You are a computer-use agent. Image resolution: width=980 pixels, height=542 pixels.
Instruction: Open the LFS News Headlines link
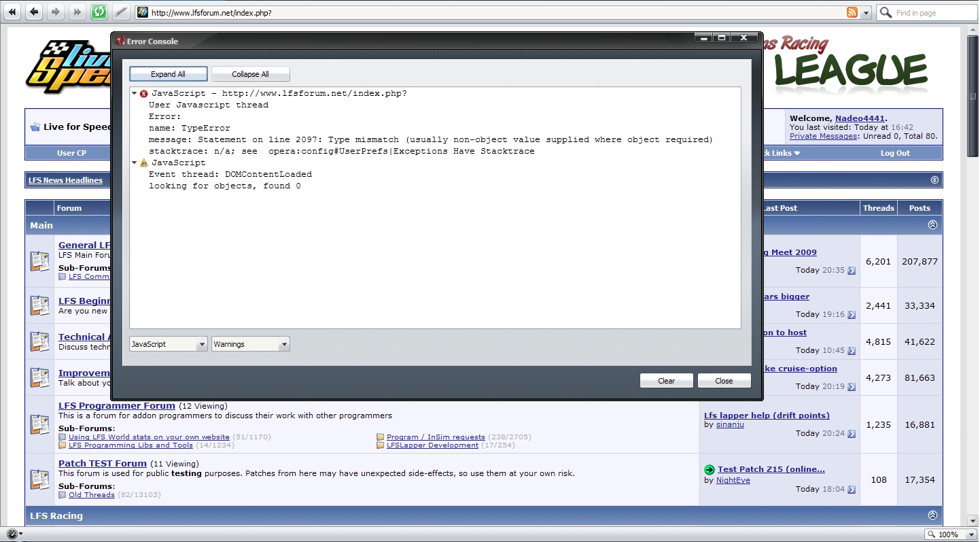pos(65,180)
